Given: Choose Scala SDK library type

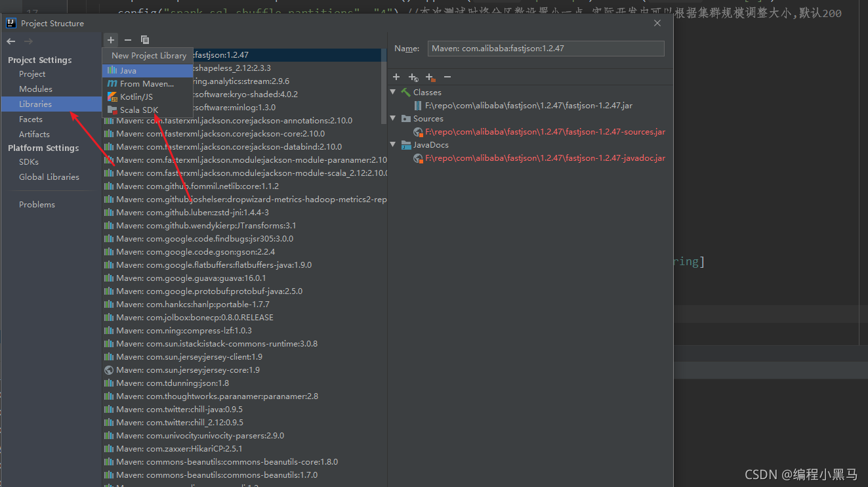Looking at the screenshot, I should coord(148,110).
